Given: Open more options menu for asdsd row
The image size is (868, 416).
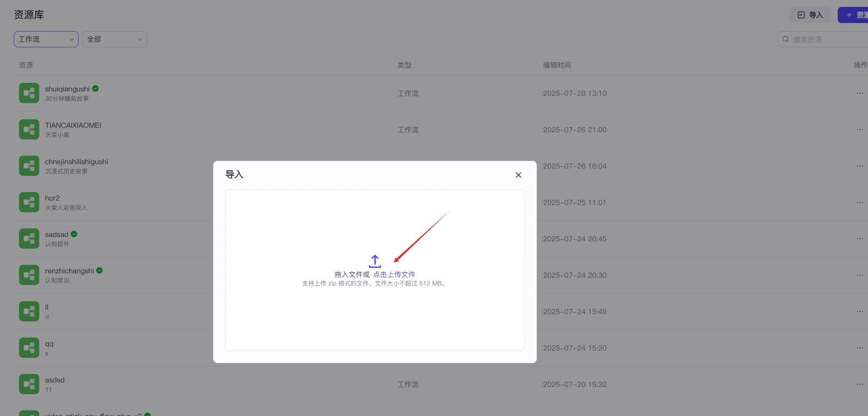Looking at the screenshot, I should [x=860, y=384].
